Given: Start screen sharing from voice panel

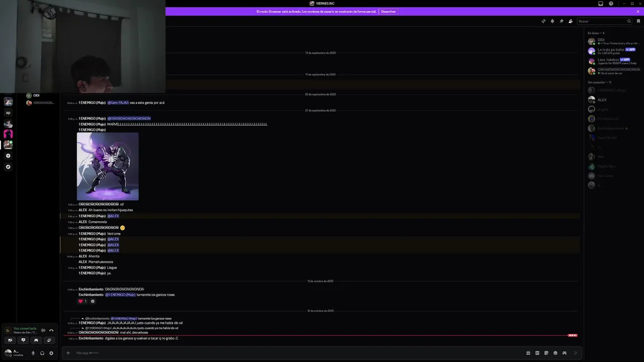Looking at the screenshot, I should coord(23,340).
